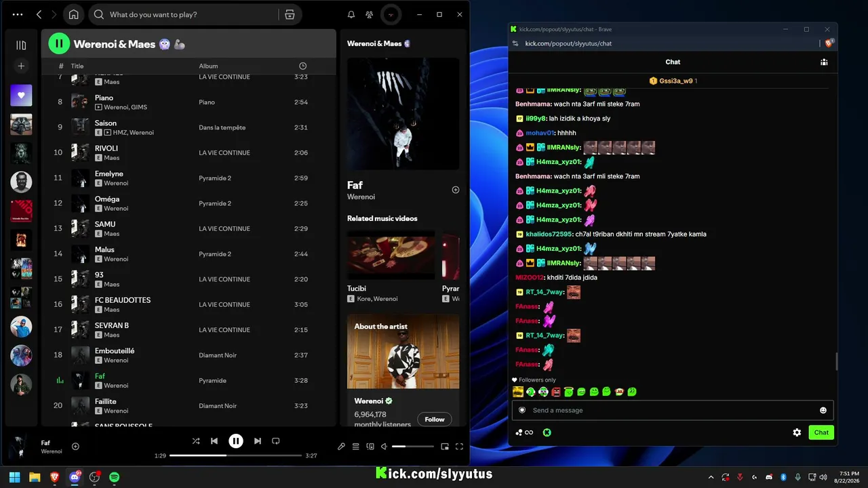Mute Spotify volume
This screenshot has height=488, width=868.
click(384, 447)
